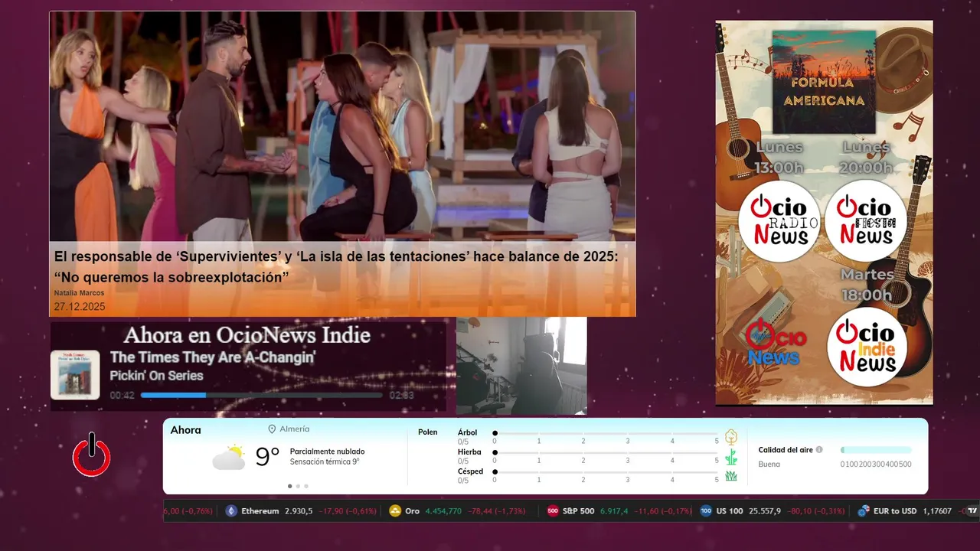Click the partly cloudy weather icon

coord(229,457)
